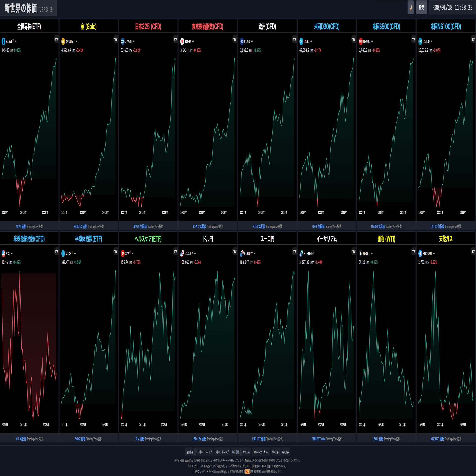The width and height of the screenshot is (476, 476).
Task: Click the 米国NS100(CFD) panel heading
Action: [x=446, y=27]
